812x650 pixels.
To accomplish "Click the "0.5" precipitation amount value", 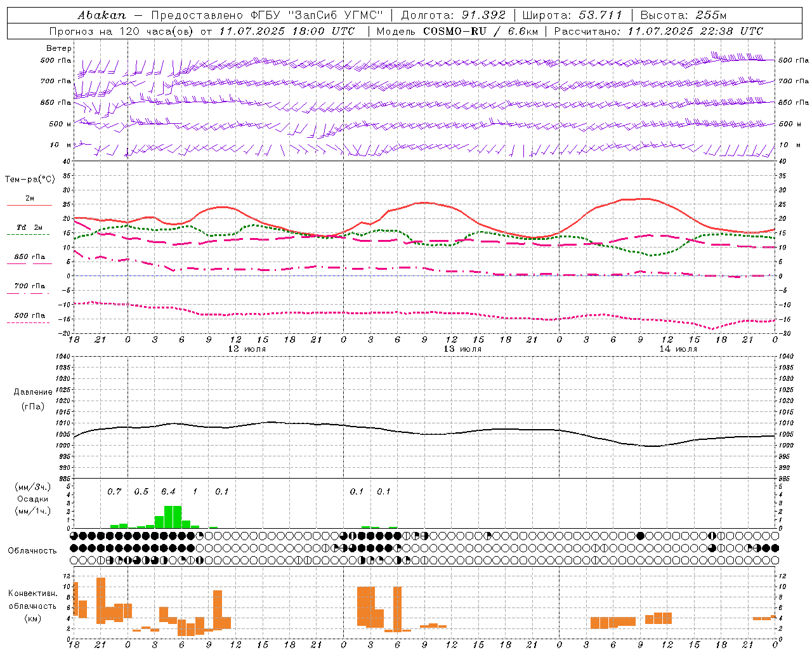I will pyautogui.click(x=141, y=491).
